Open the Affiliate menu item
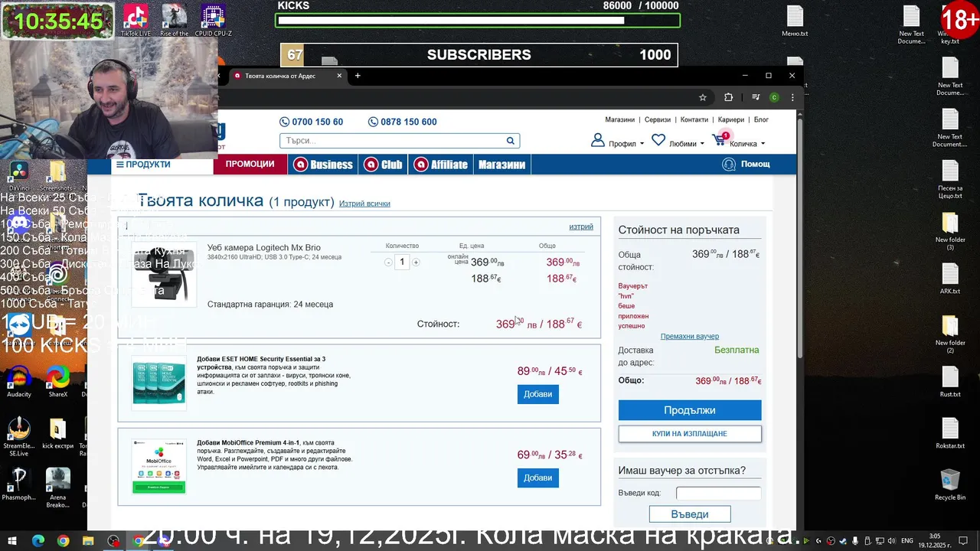 [440, 165]
